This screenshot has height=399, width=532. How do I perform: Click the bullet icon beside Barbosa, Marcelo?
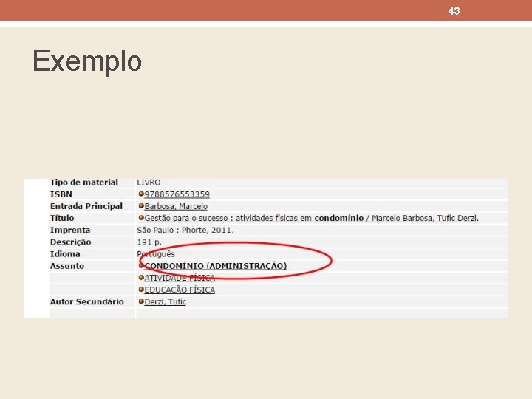141,206
